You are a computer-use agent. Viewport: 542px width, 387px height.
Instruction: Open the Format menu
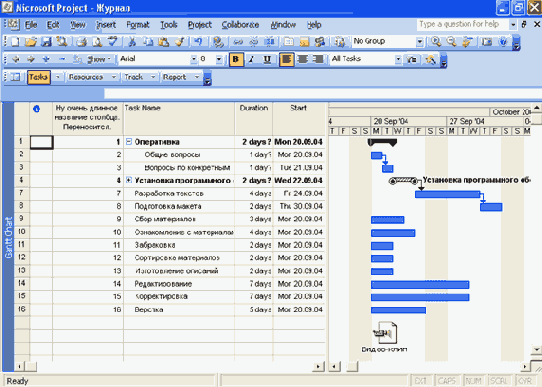138,25
